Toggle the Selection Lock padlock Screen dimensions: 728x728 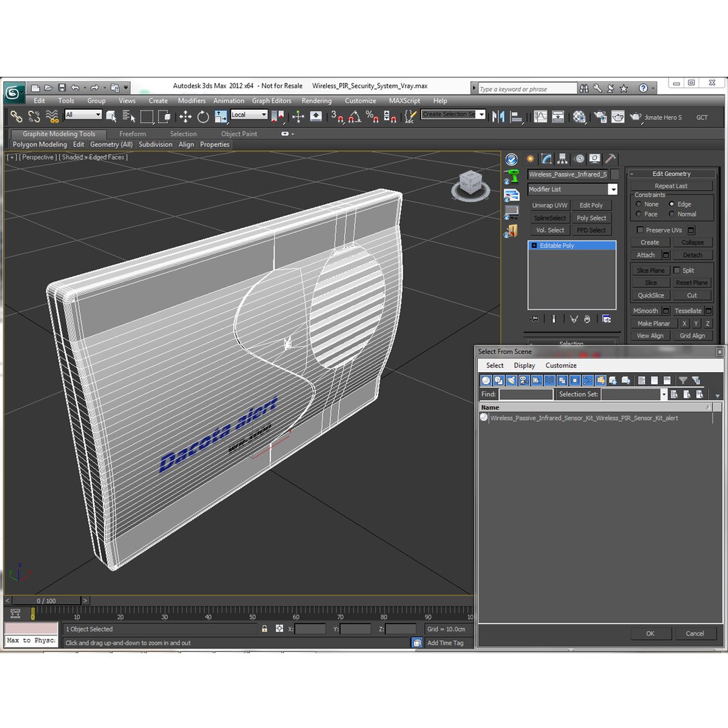coord(264,629)
